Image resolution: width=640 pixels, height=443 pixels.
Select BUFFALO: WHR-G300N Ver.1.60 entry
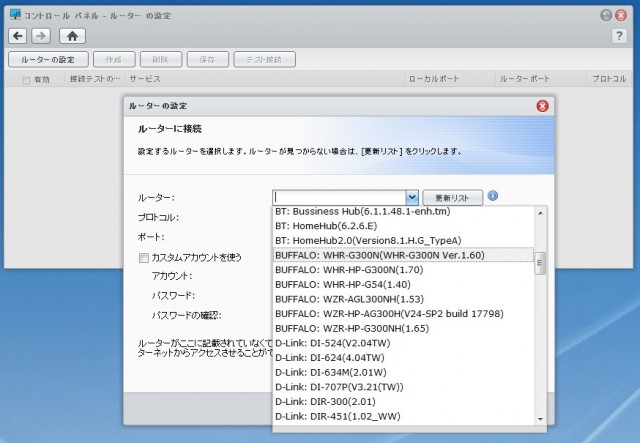coord(403,255)
